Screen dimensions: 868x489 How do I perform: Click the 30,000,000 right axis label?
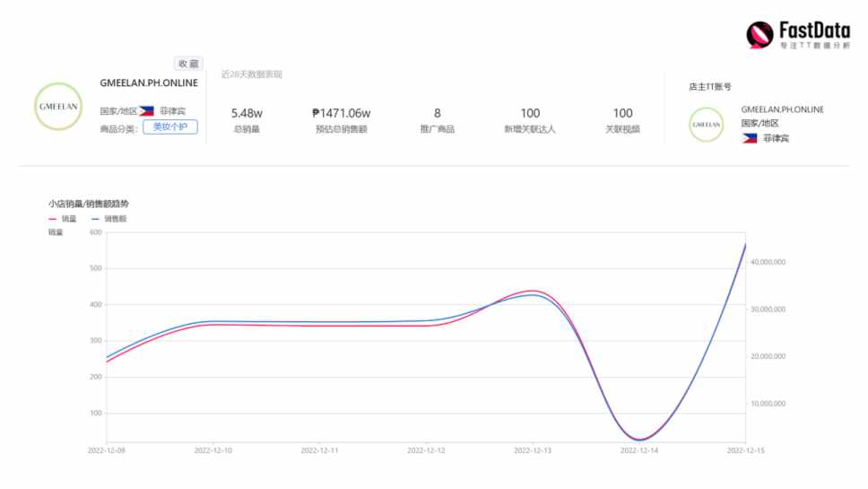coord(768,310)
